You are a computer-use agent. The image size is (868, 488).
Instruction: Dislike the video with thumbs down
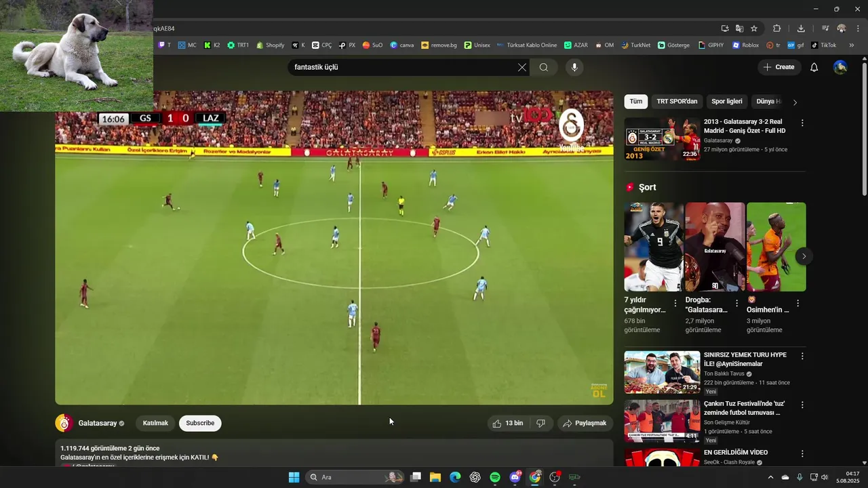tap(540, 423)
